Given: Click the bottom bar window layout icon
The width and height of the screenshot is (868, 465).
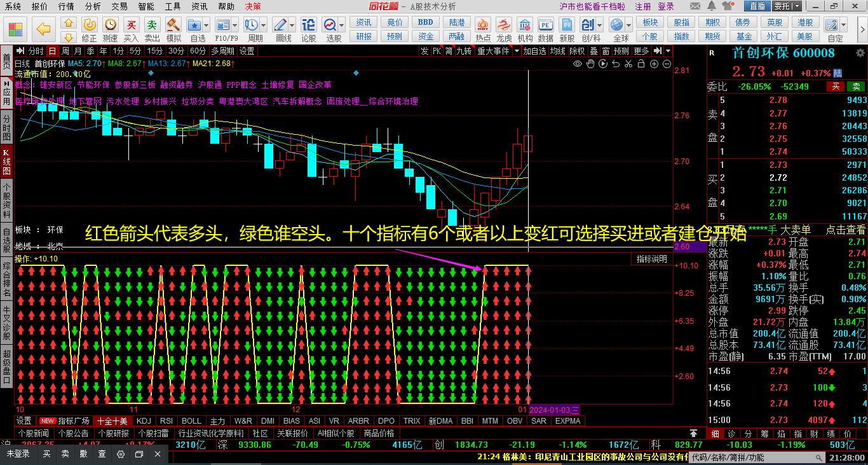Looking at the screenshot, I should 139,454.
